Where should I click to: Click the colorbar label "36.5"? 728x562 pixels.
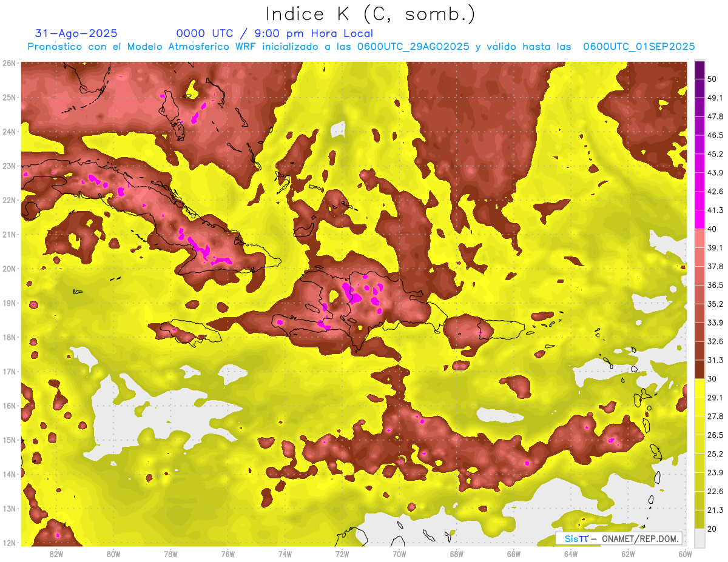click(715, 285)
